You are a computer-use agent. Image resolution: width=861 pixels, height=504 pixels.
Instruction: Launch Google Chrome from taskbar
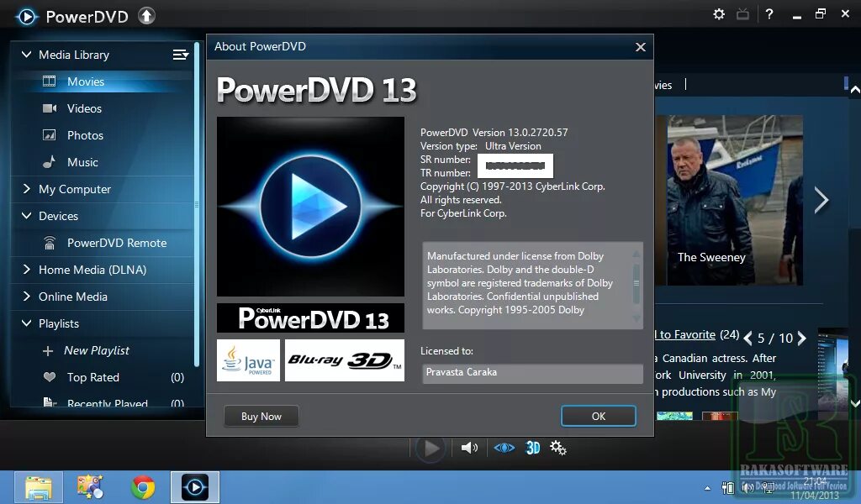point(143,487)
